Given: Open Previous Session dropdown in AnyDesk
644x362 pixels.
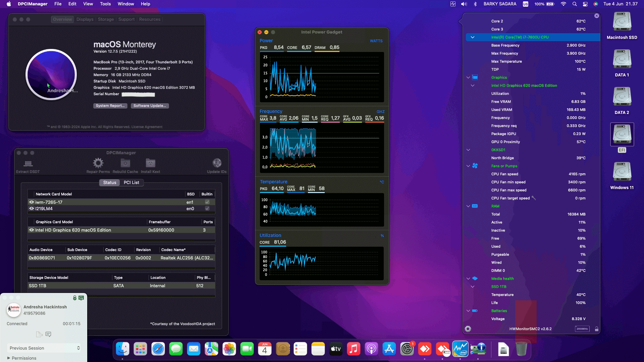Looking at the screenshot, I should click(x=44, y=348).
